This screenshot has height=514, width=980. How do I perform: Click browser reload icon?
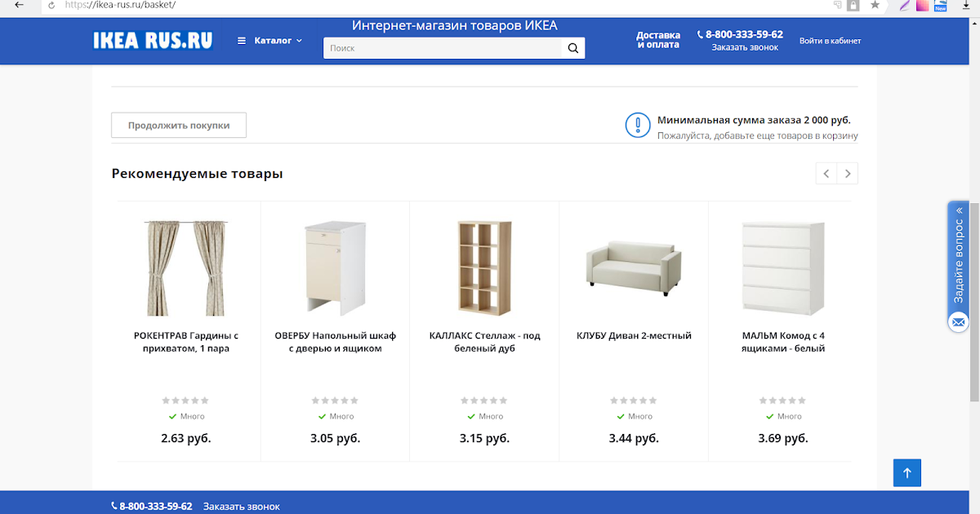[x=51, y=5]
